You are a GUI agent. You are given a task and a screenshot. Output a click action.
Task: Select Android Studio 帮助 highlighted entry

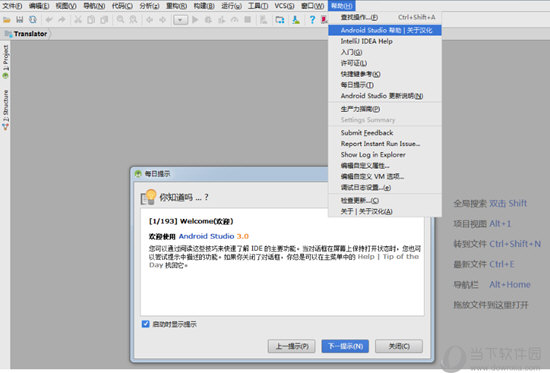click(x=385, y=30)
